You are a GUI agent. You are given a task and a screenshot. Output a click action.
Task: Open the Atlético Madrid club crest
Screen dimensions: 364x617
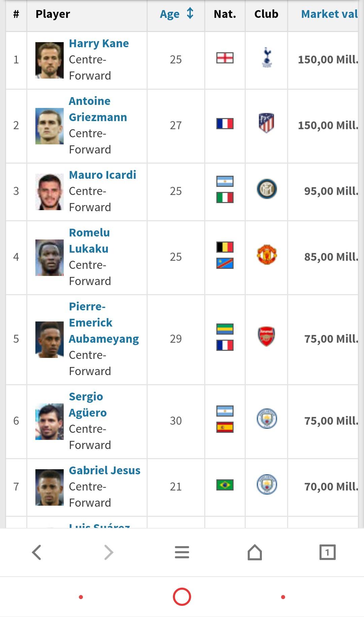[266, 123]
